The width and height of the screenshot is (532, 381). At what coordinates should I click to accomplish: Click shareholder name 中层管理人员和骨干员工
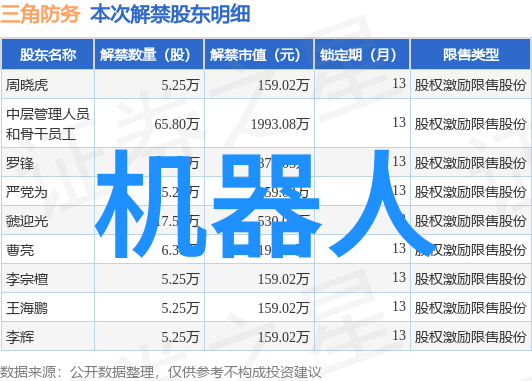coord(48,124)
